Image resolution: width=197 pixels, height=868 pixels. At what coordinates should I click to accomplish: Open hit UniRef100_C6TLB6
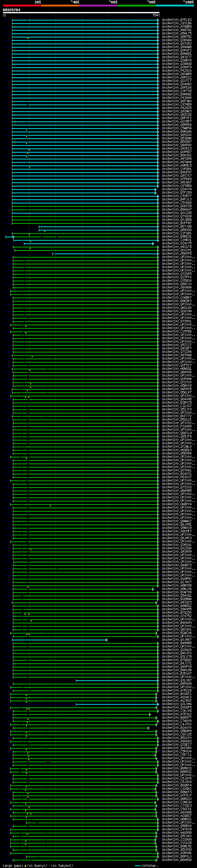177,23
